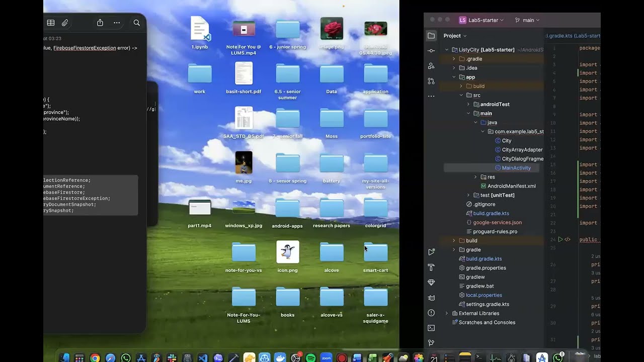Open the Logcat tool window icon
The image size is (644, 362).
(431, 298)
